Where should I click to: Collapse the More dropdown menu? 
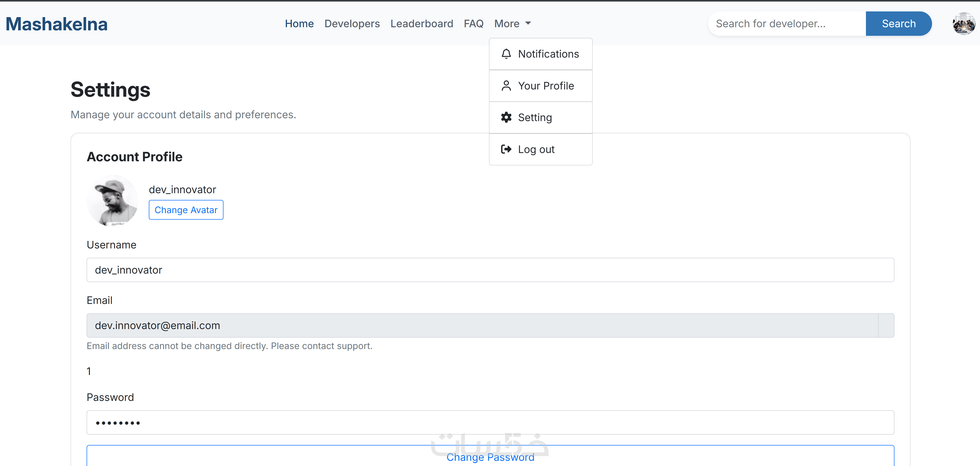[513, 24]
